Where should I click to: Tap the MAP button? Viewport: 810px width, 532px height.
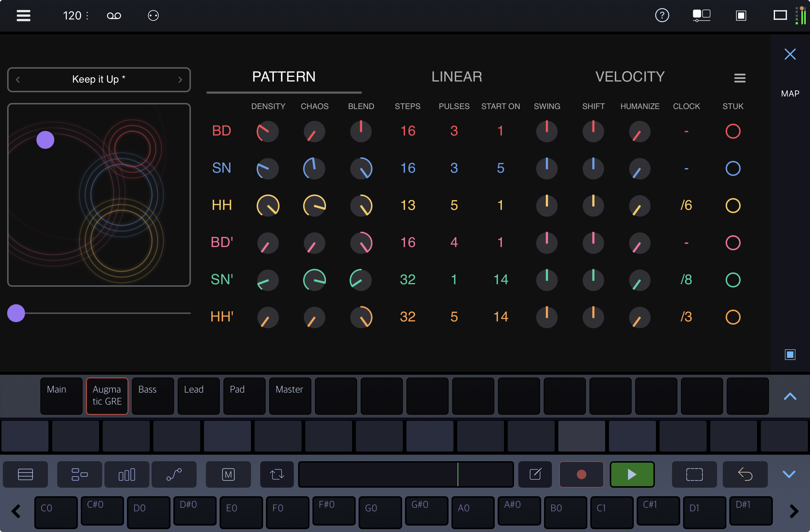pos(790,93)
